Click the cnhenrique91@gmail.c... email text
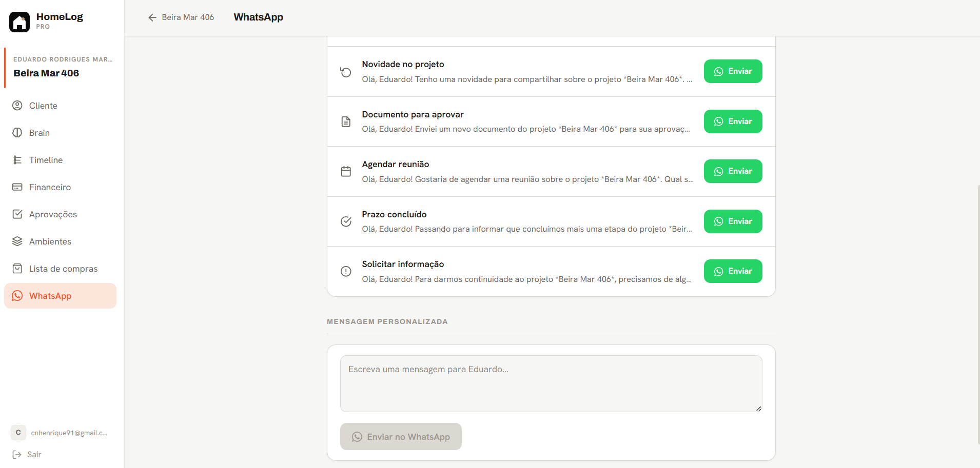Screen dimensions: 980x468 click(69, 433)
